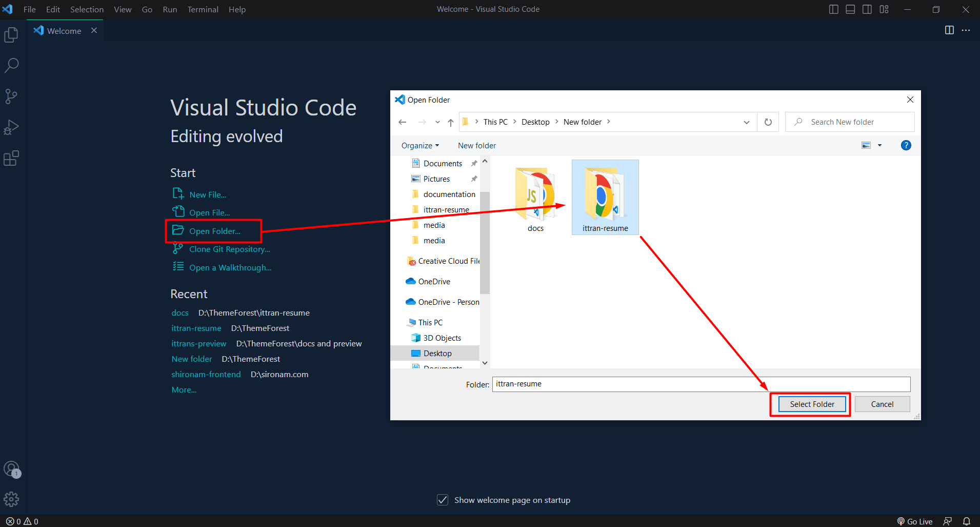This screenshot has height=527, width=980.
Task: Open the Edit menu
Action: [53, 9]
